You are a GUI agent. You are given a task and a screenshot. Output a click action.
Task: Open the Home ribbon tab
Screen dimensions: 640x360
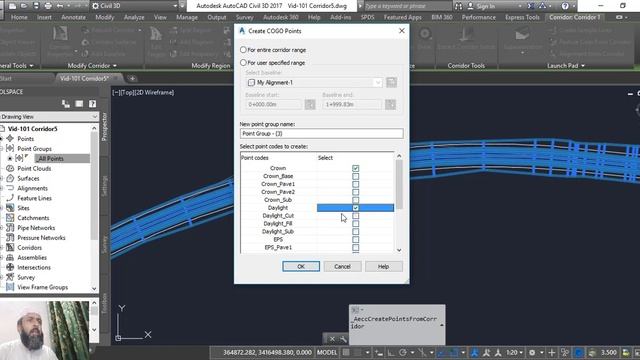(19, 17)
